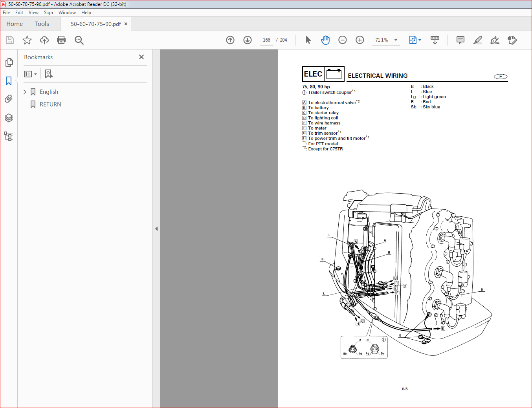Zoom in with plus button
The height and width of the screenshot is (408, 532).
(x=360, y=40)
